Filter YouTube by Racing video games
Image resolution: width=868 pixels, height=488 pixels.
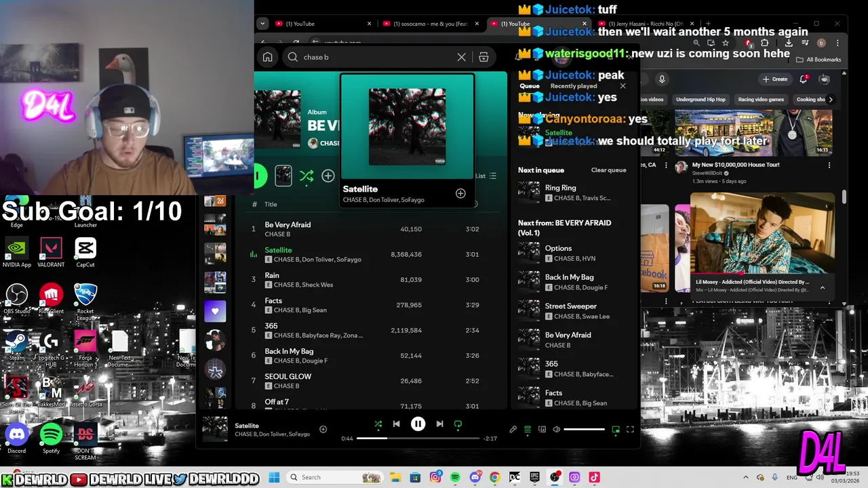click(x=761, y=100)
